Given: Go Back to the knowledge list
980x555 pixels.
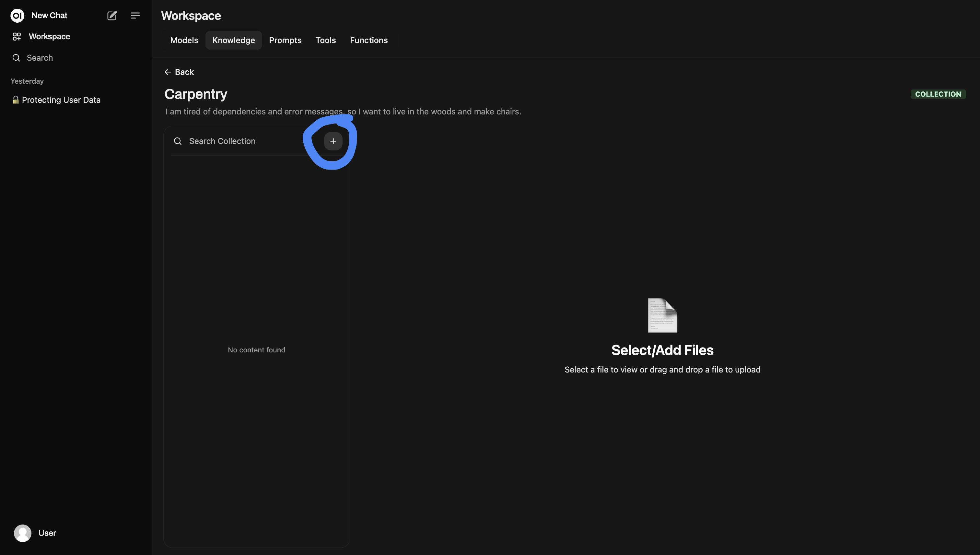Looking at the screenshot, I should pos(179,72).
